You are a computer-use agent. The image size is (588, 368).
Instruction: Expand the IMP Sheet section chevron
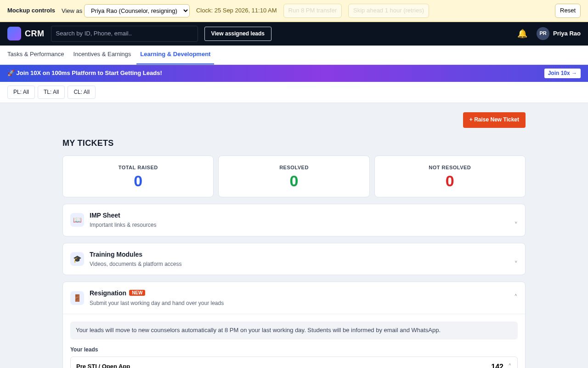(x=516, y=223)
